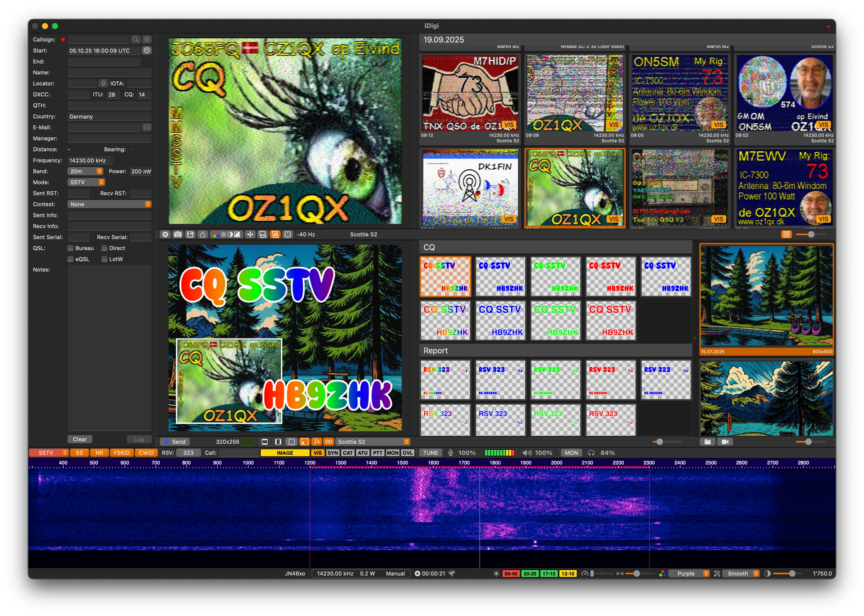Adjust contrast with the half-circle icon
Image resolution: width=864 pixels, height=616 pixels.
[x=230, y=234]
